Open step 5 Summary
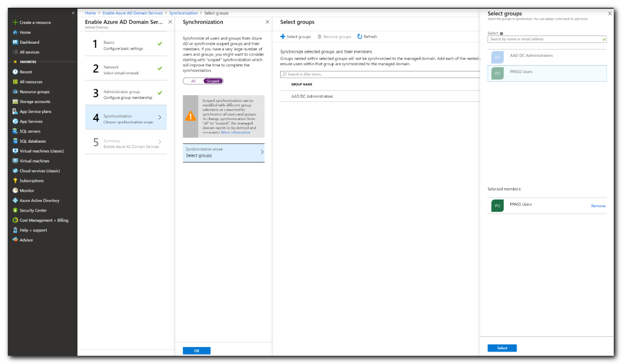The image size is (622, 364). (126, 143)
